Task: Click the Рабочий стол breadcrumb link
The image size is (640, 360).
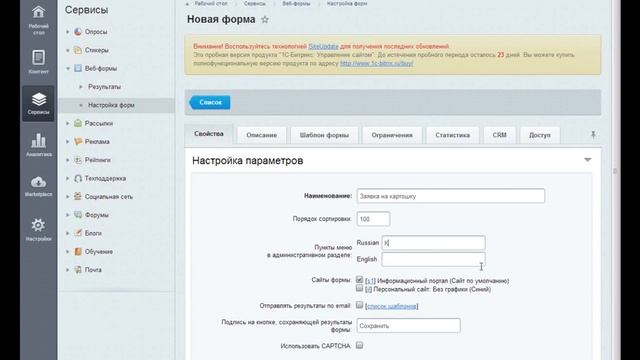Action: click(x=211, y=3)
